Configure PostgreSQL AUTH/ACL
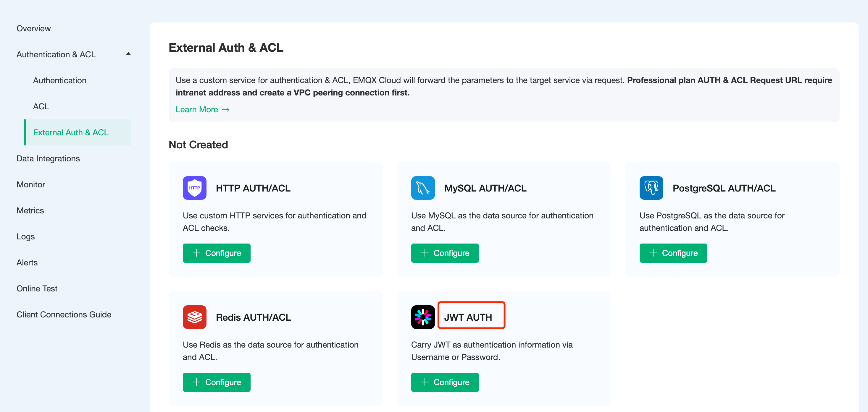 pos(673,253)
